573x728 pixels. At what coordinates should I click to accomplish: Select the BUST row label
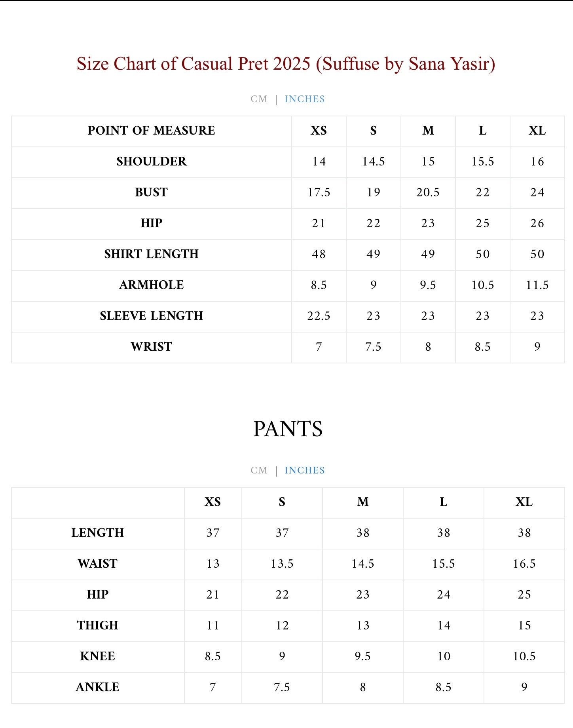[151, 192]
